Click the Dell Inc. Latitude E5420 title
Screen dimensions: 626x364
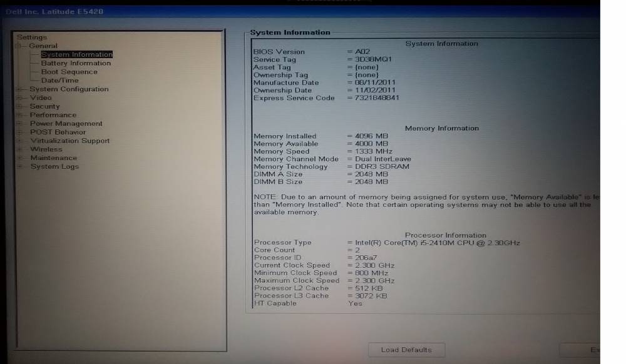coord(54,11)
